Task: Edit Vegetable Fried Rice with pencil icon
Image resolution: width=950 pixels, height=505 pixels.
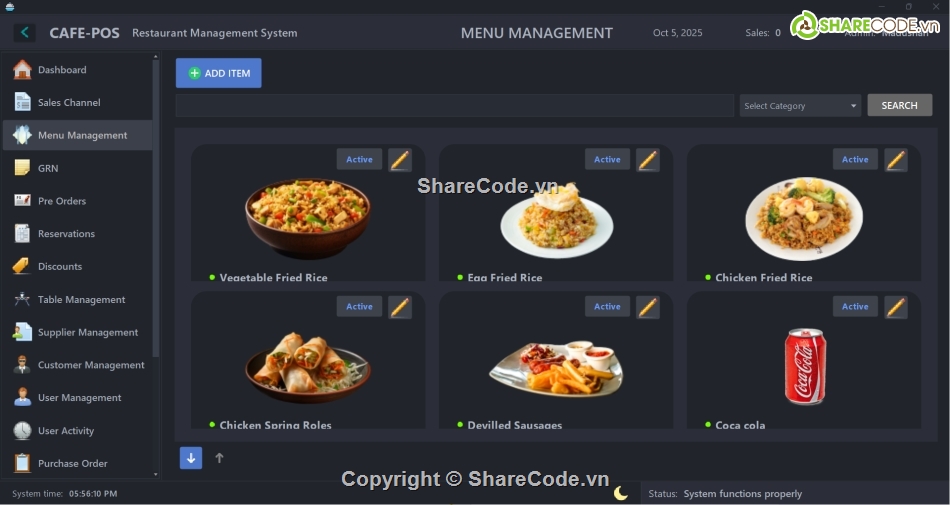Action: click(400, 160)
